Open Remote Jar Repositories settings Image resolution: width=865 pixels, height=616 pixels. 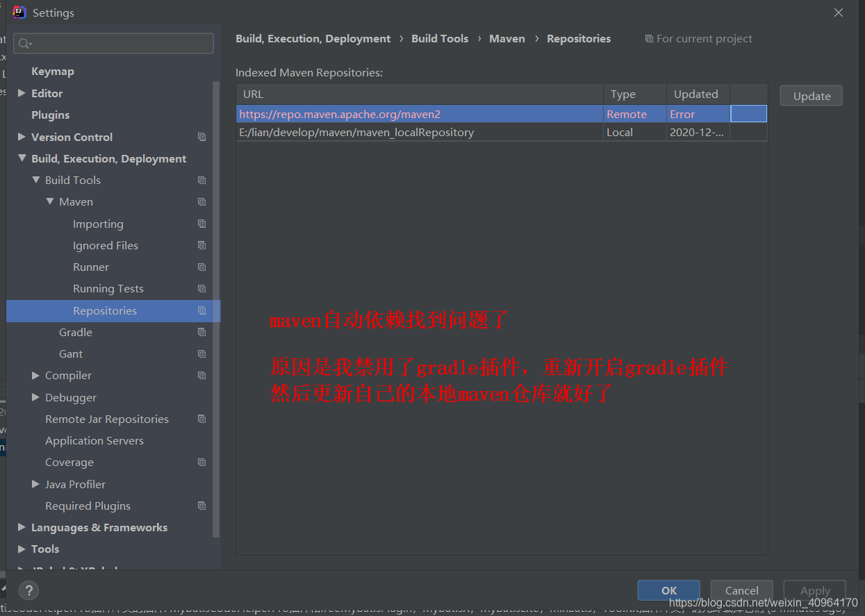click(107, 419)
